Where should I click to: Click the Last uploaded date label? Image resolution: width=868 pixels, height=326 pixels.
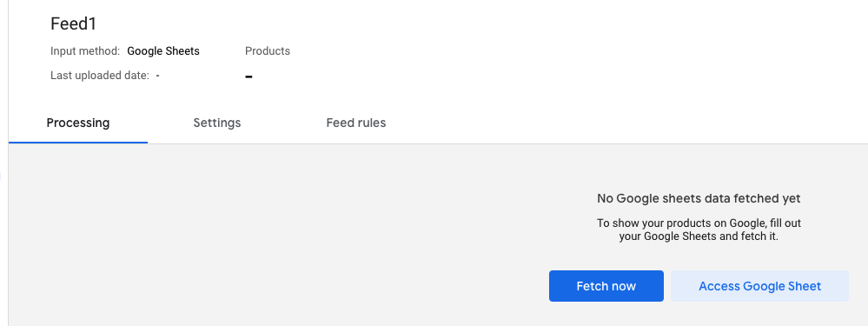[100, 76]
